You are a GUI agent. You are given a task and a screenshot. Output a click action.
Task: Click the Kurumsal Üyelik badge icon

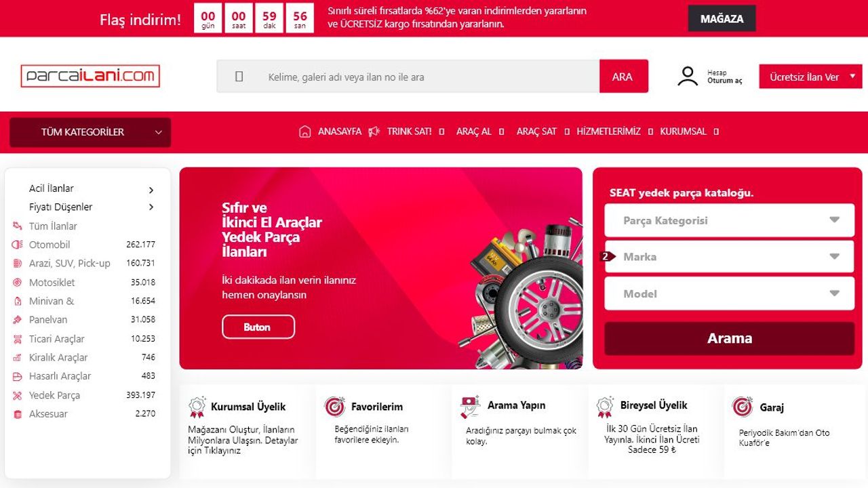click(197, 407)
